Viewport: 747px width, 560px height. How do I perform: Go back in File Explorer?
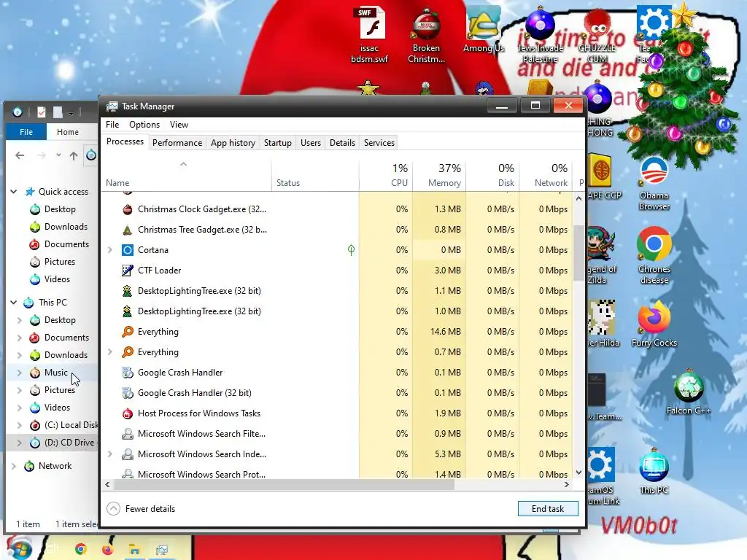pos(20,155)
